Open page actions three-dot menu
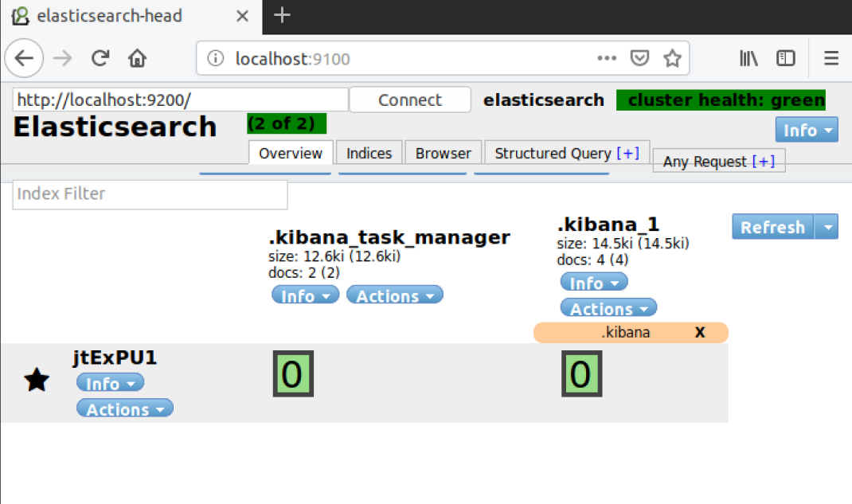 (607, 58)
